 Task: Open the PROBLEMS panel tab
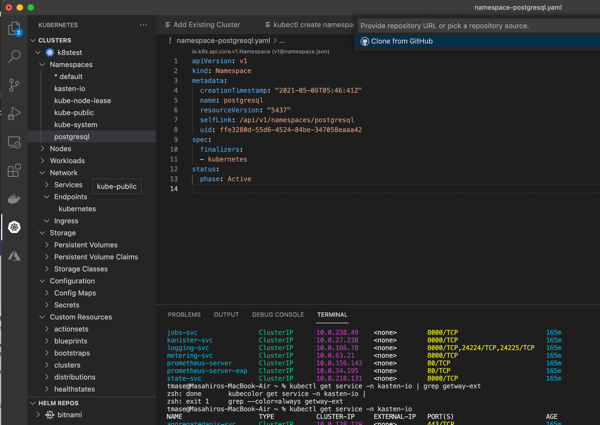(184, 314)
